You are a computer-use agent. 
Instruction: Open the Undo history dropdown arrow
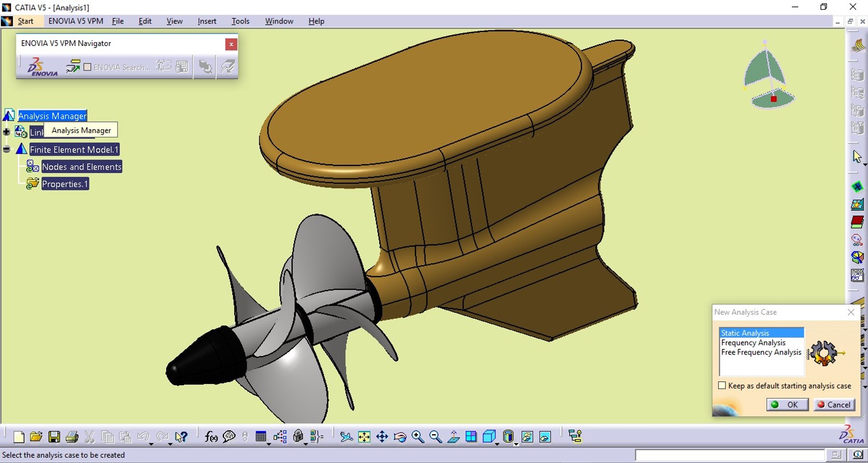click(x=151, y=444)
